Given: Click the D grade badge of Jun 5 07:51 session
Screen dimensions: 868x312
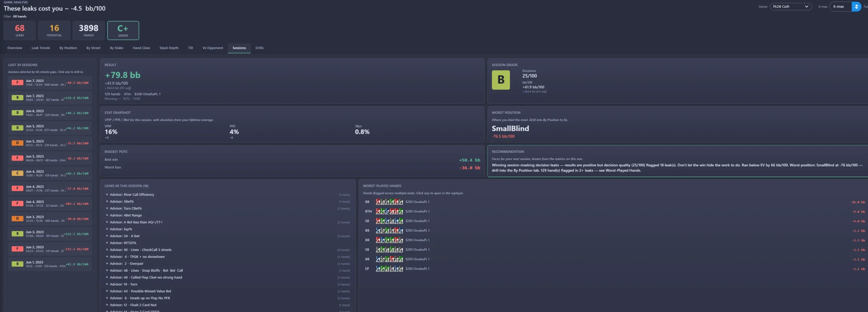Looking at the screenshot, I should [17, 143].
